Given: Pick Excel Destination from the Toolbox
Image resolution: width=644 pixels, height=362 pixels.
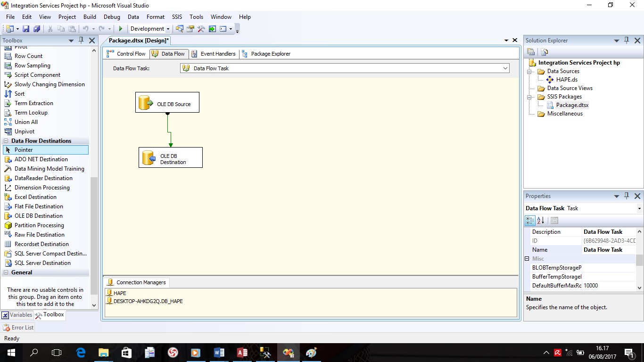Looking at the screenshot, I should (x=35, y=197).
